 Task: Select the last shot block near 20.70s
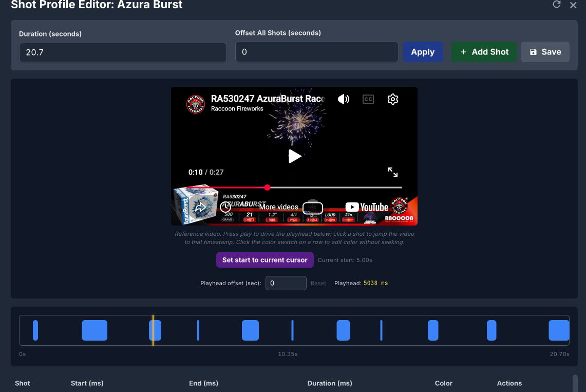coord(559,330)
